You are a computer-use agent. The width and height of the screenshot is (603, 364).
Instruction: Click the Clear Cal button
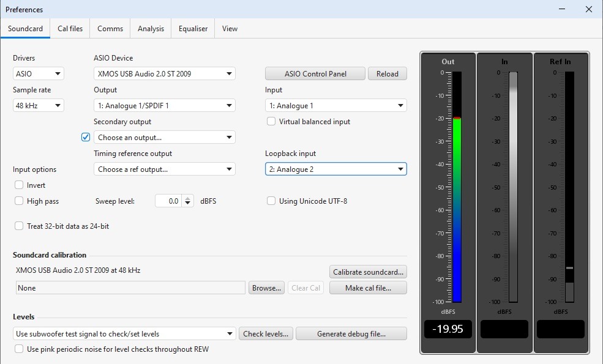305,288
